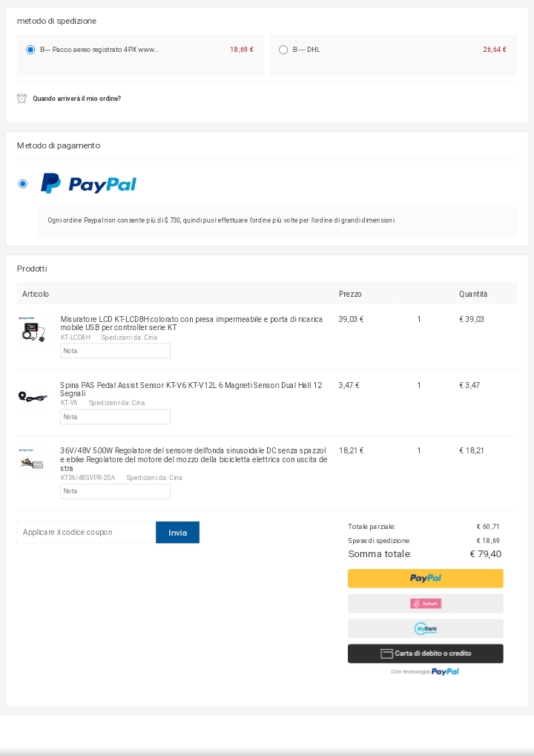Click the small PayPal technology logo below card button
This screenshot has width=534, height=756.
pyautogui.click(x=445, y=671)
